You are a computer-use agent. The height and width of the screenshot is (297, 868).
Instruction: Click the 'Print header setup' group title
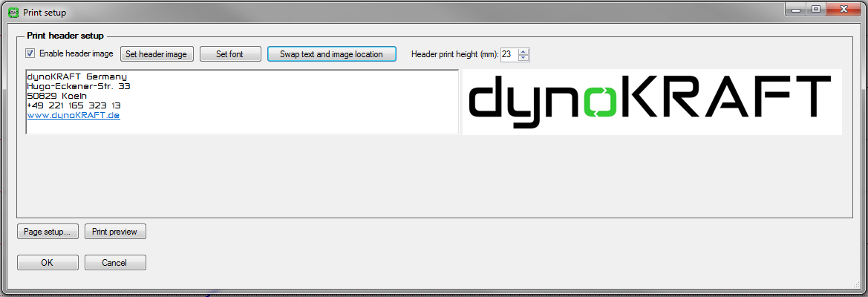(65, 36)
